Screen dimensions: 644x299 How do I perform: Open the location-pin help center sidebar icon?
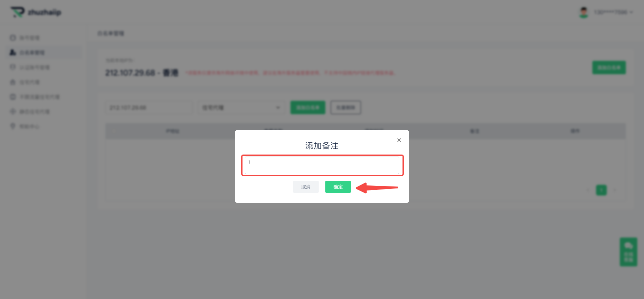point(13,126)
